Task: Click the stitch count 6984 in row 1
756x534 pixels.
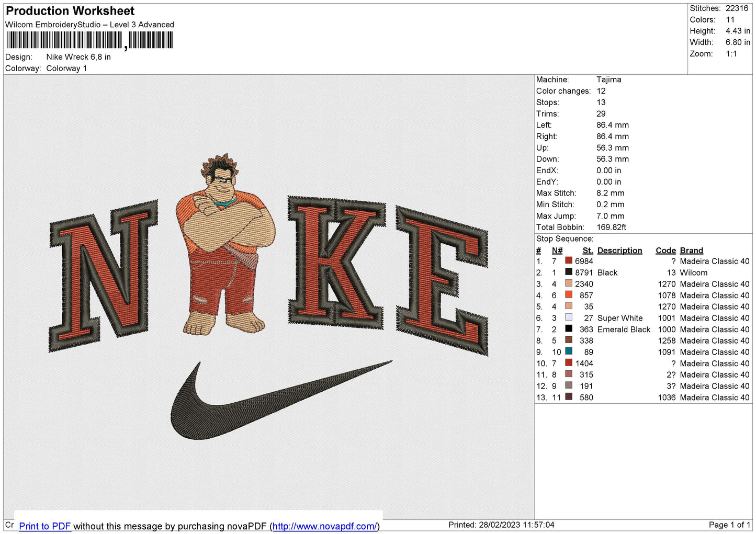Action: [584, 261]
